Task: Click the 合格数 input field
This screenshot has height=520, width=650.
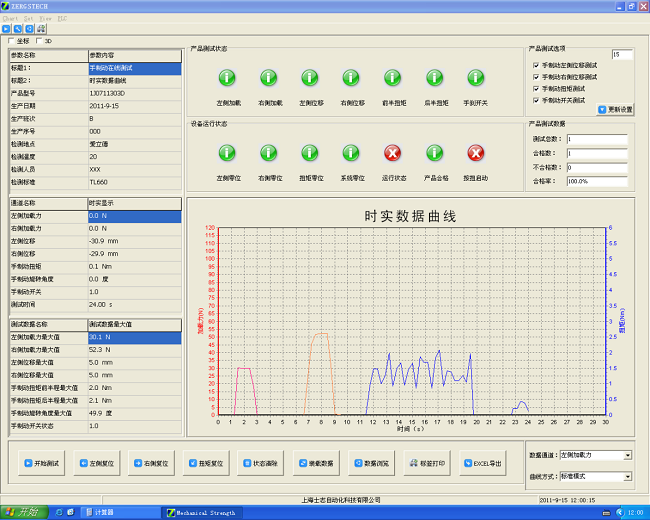Action: (x=597, y=153)
